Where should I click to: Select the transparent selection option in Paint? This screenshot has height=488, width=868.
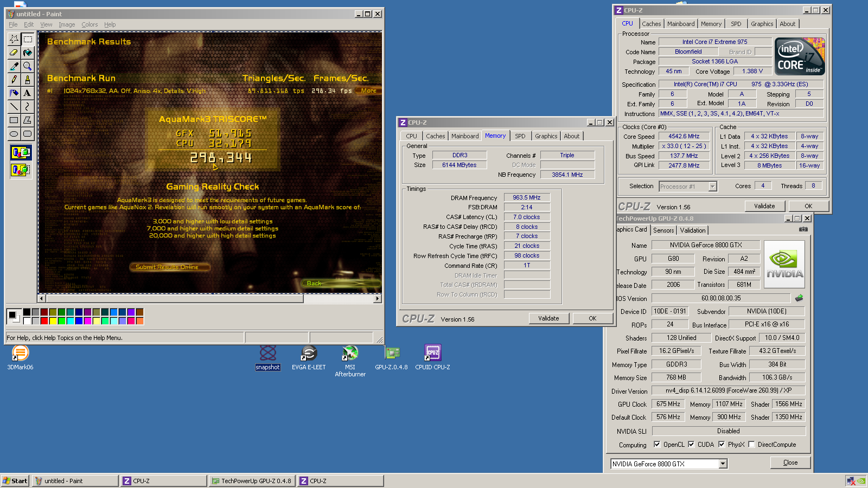(21, 170)
